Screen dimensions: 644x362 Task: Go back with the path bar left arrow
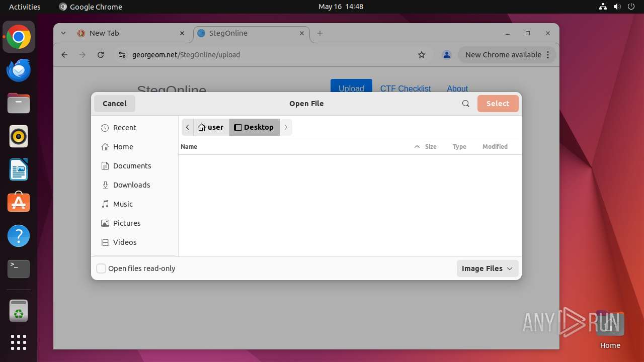coord(188,127)
